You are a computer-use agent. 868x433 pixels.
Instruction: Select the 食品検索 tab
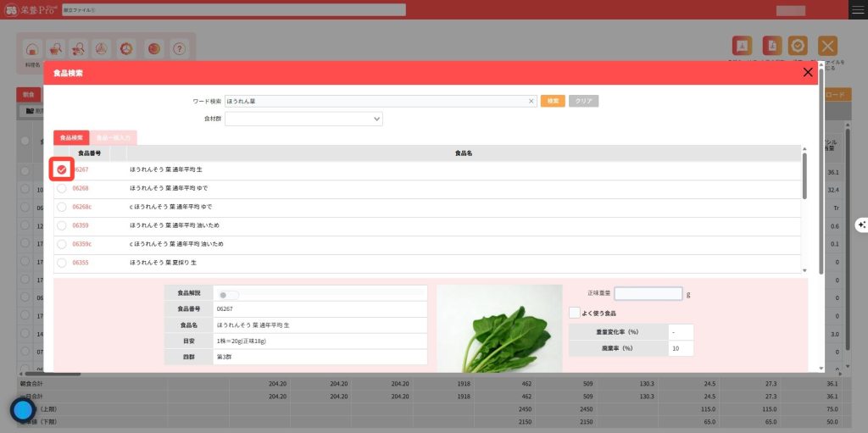71,137
